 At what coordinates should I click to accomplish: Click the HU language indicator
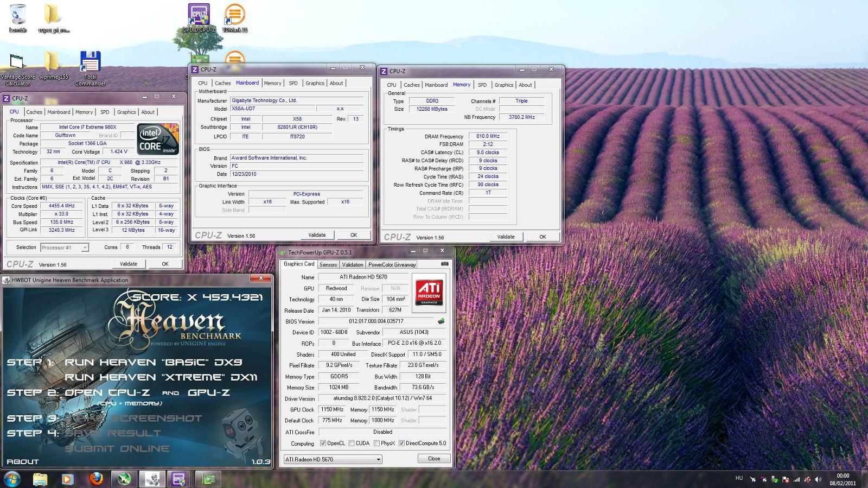[x=739, y=478]
